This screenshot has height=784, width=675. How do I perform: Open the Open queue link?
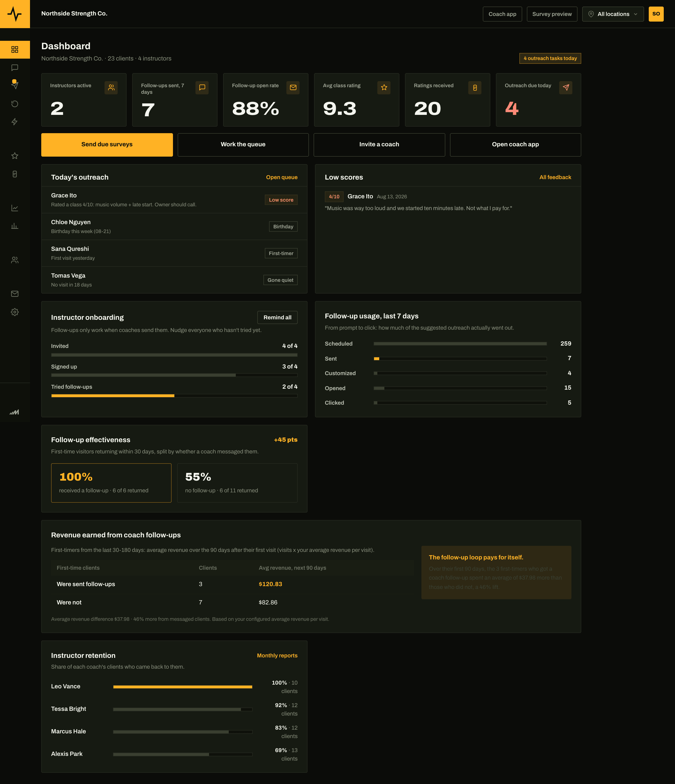[281, 177]
